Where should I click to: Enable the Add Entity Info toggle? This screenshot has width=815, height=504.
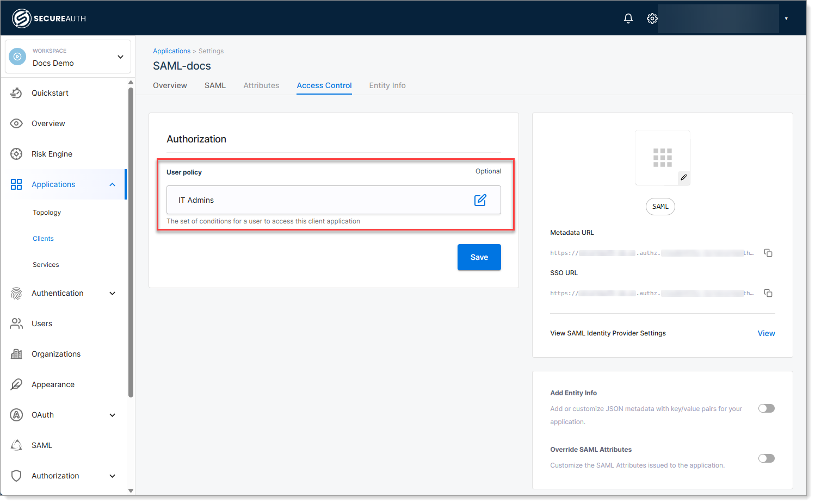point(767,408)
